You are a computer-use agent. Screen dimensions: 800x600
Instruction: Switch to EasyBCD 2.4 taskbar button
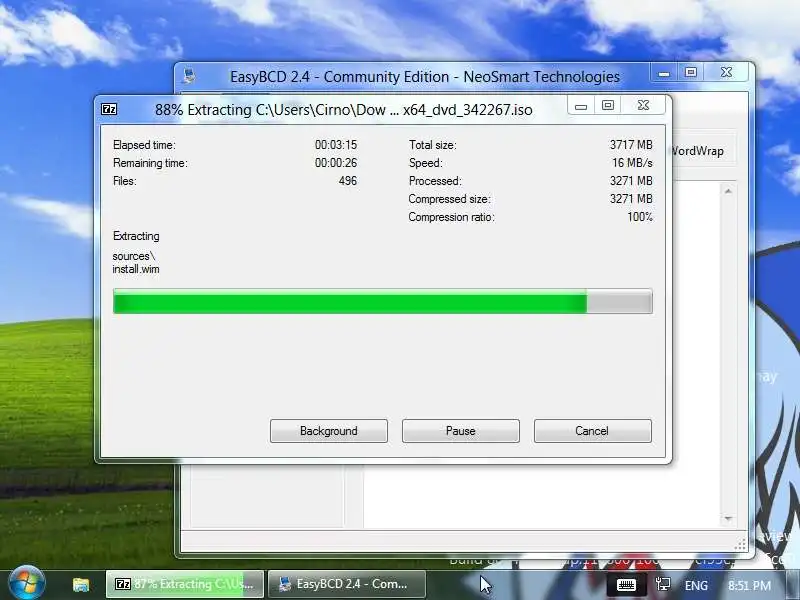[x=347, y=584]
